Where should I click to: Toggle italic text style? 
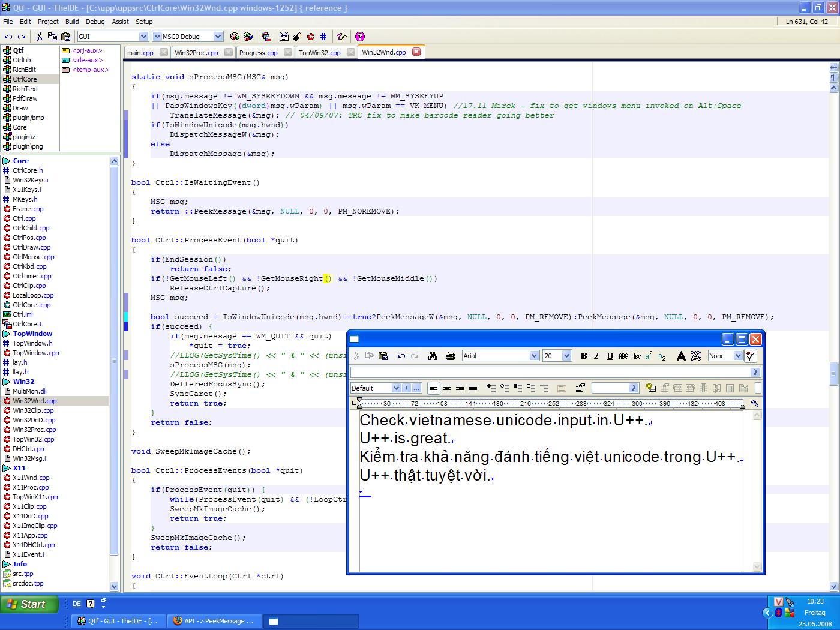[x=596, y=356]
